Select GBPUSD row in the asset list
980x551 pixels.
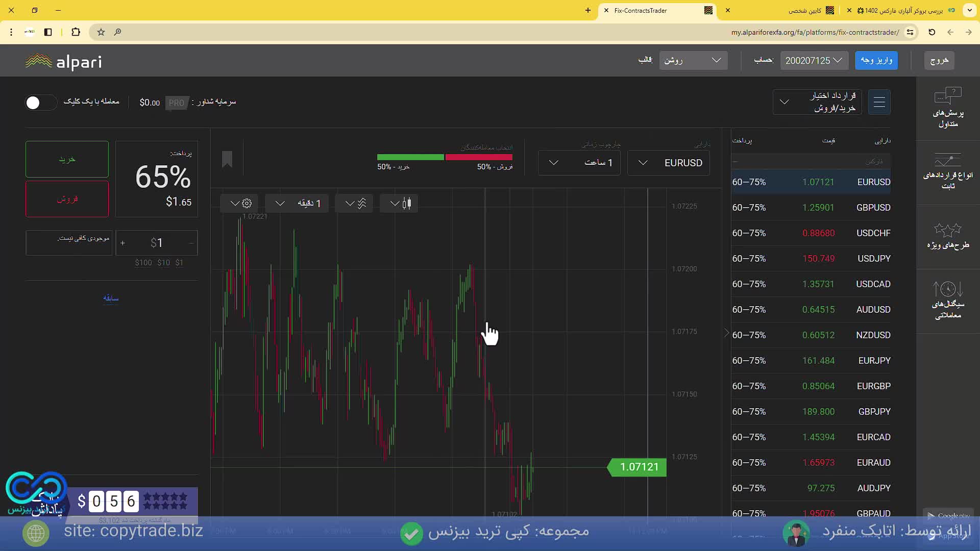[811, 208]
